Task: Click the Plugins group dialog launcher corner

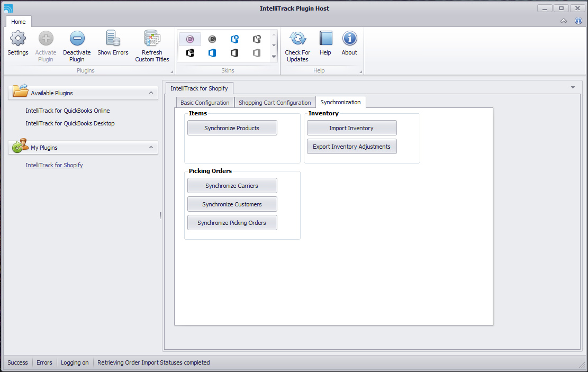Action: (172, 71)
